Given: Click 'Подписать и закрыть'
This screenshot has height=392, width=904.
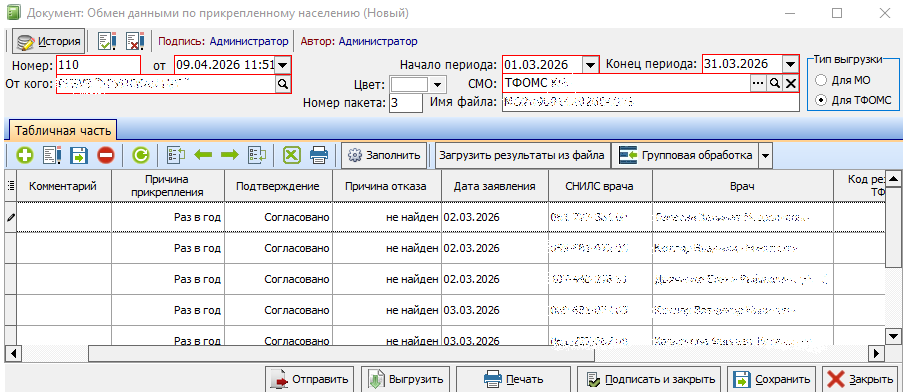Looking at the screenshot, I should 650,379.
